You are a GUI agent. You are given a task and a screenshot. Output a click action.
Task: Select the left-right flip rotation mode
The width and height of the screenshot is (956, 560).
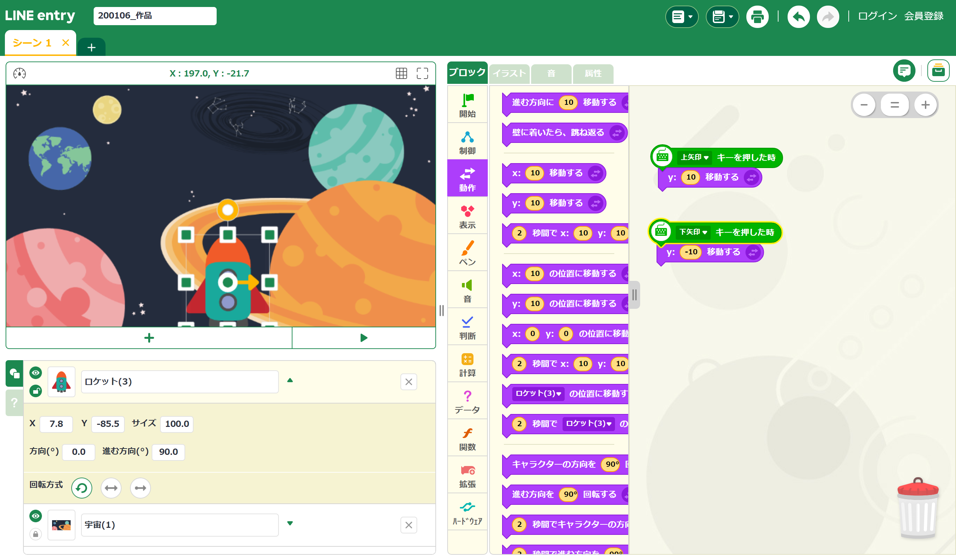coord(111,488)
